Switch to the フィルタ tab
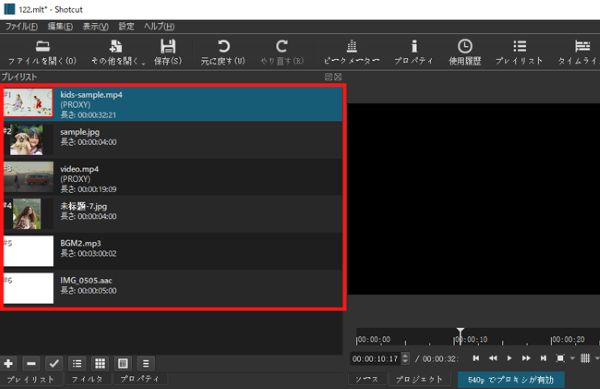600x389 pixels. (x=87, y=379)
